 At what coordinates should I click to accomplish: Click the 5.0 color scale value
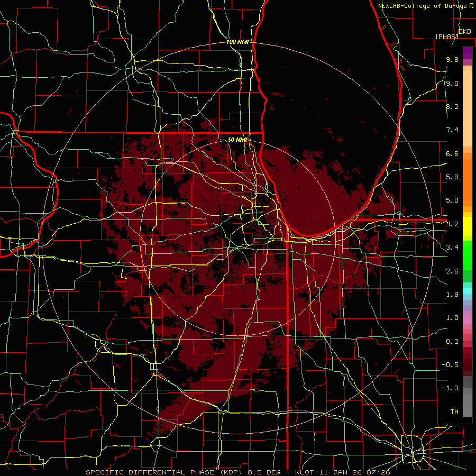[x=452, y=200]
